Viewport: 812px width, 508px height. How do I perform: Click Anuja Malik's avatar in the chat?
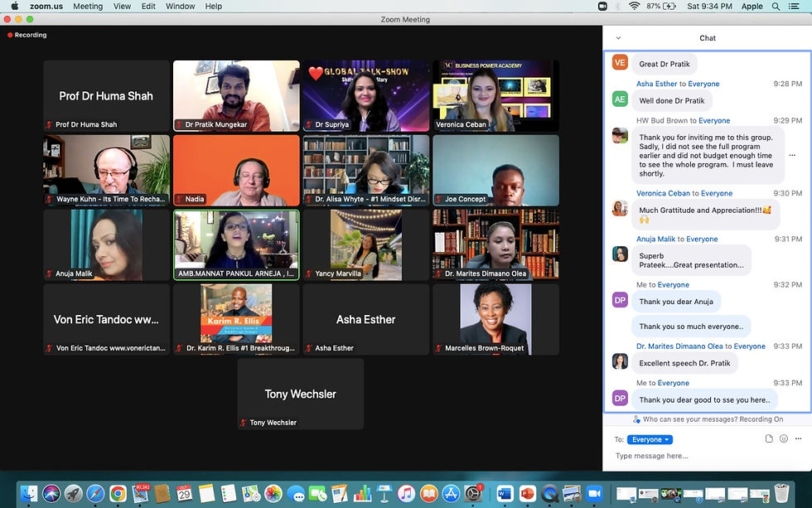click(620, 254)
